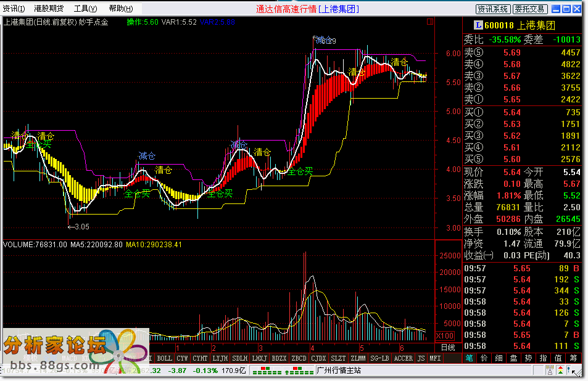
Task: Open the 工具(V) menu
Action: [86, 9]
